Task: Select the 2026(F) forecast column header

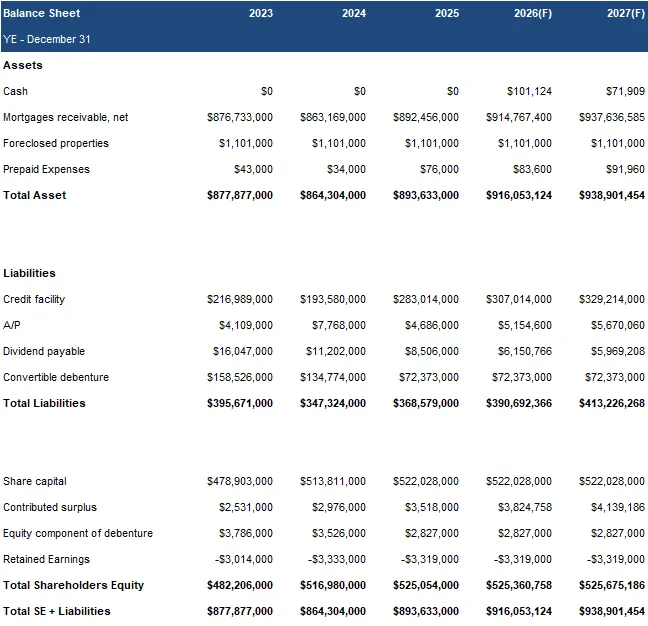Action: pyautogui.click(x=530, y=14)
